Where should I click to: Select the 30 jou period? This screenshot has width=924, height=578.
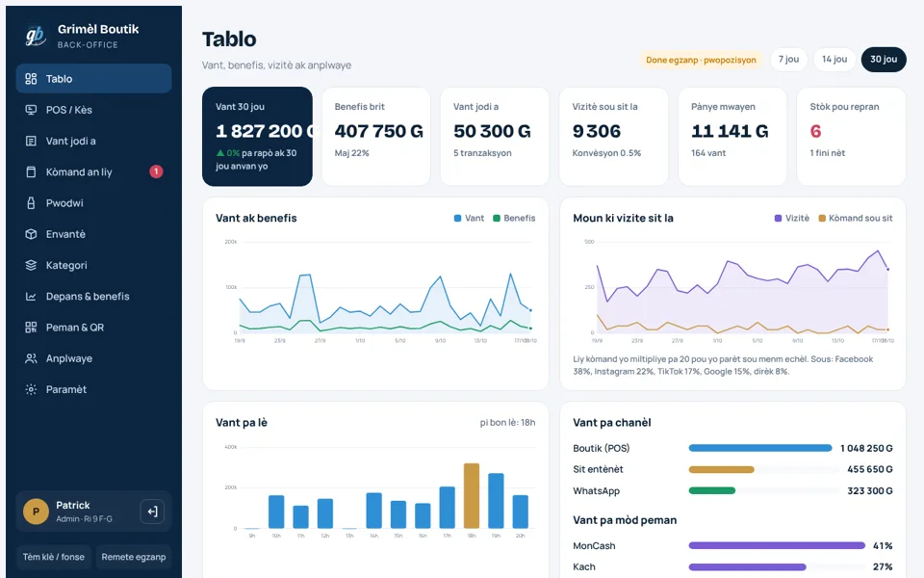click(x=884, y=59)
